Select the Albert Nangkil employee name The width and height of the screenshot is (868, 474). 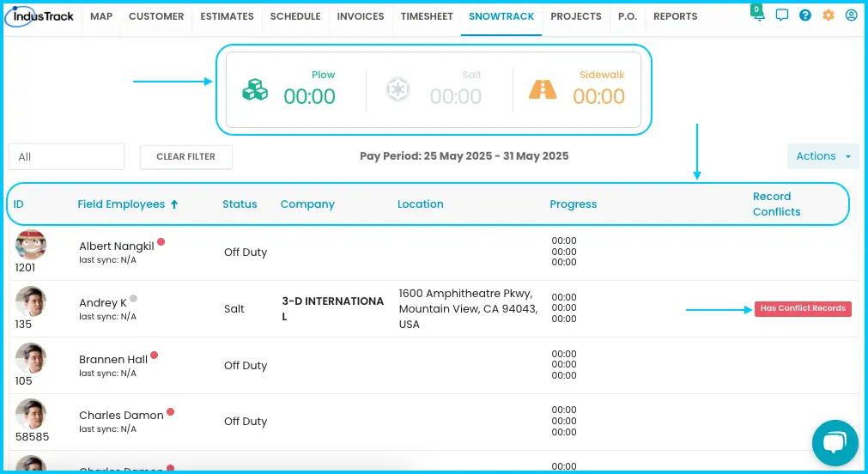tap(116, 246)
